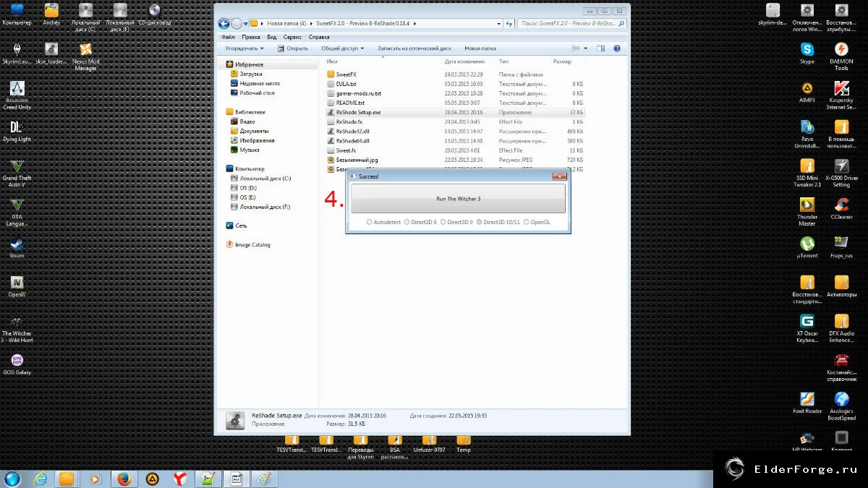The height and width of the screenshot is (488, 868).
Task: Open Explorer help question mark icon
Action: (617, 48)
